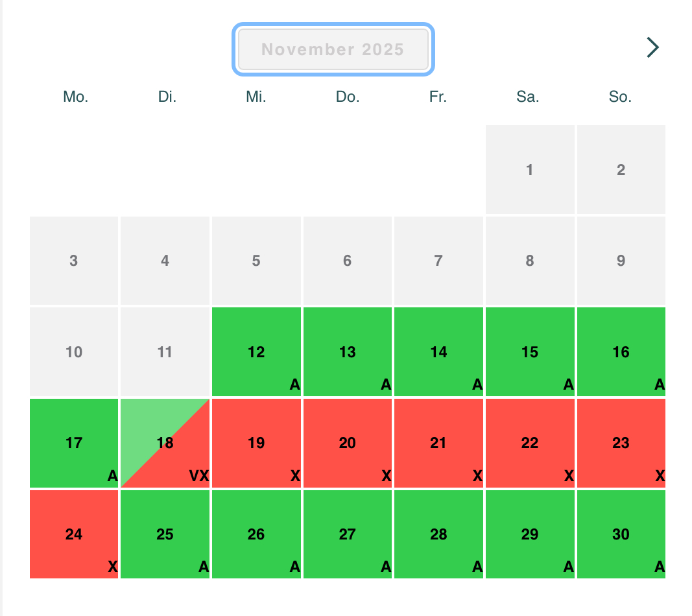692x616 pixels.
Task: Choose Friday November 14
Action: [x=438, y=352]
